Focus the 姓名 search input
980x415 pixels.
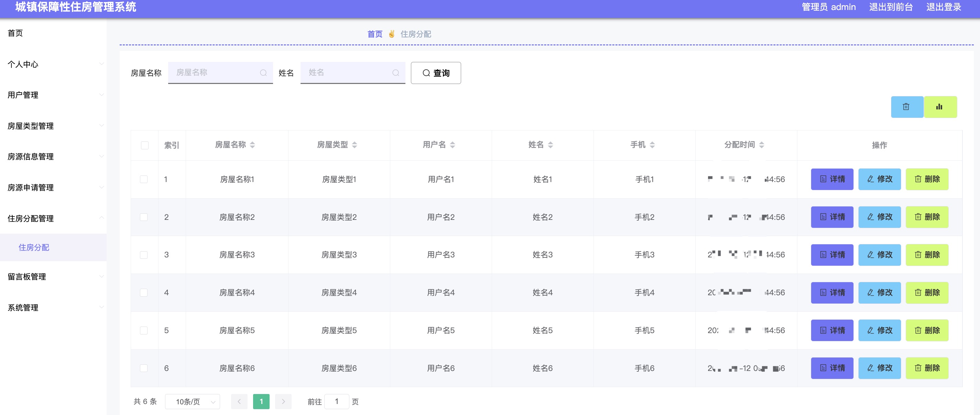click(x=353, y=72)
